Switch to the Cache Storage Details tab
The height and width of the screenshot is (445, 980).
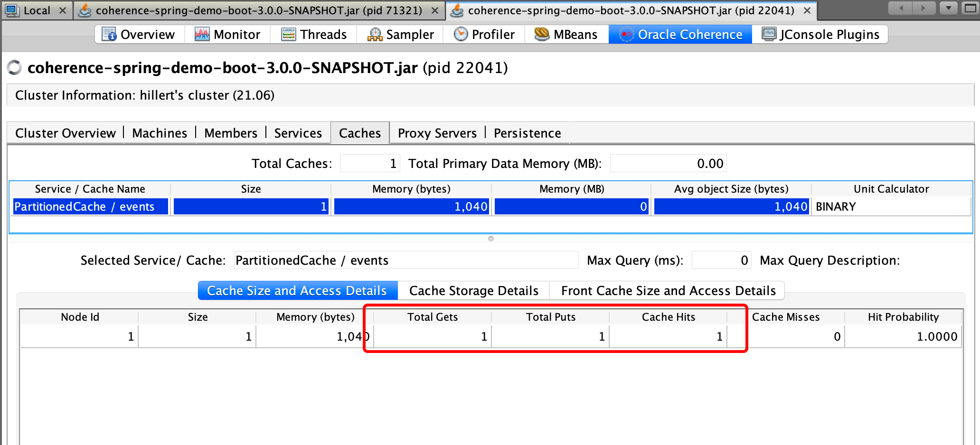point(473,291)
